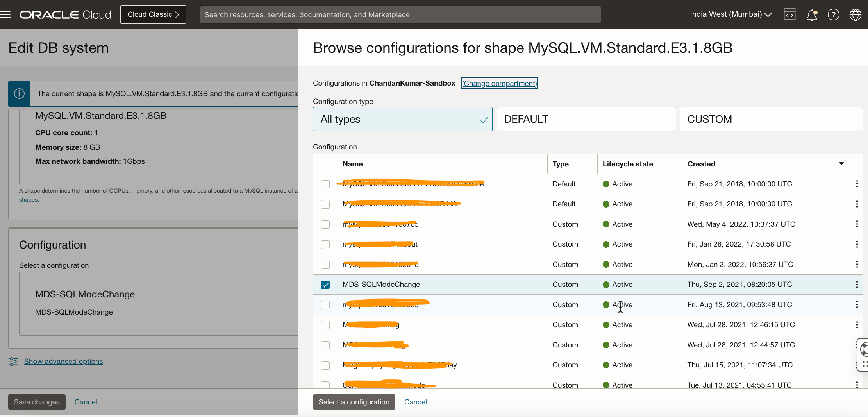This screenshot has width=868, height=417.
Task: Open the help question mark icon
Action: click(833, 14)
